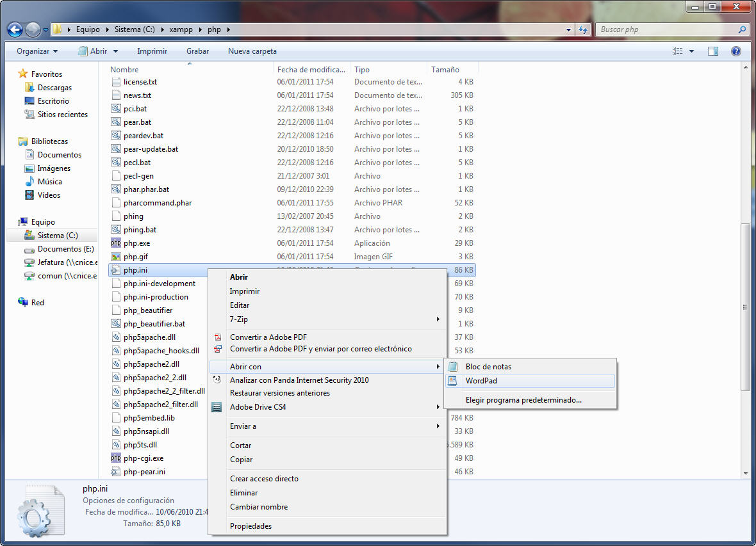Screen dimensions: 756x546
Task: Open the help question mark icon
Action: click(x=736, y=51)
